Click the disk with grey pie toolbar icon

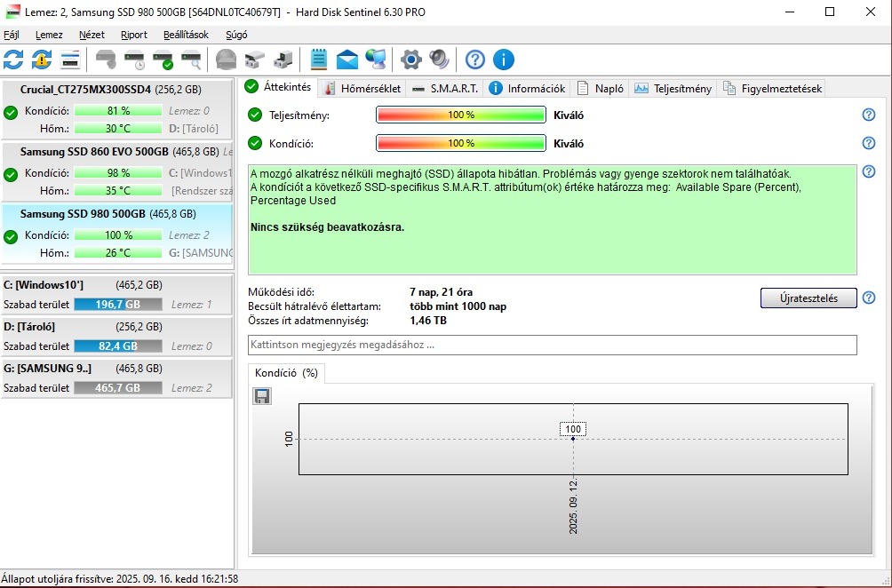[x=106, y=60]
